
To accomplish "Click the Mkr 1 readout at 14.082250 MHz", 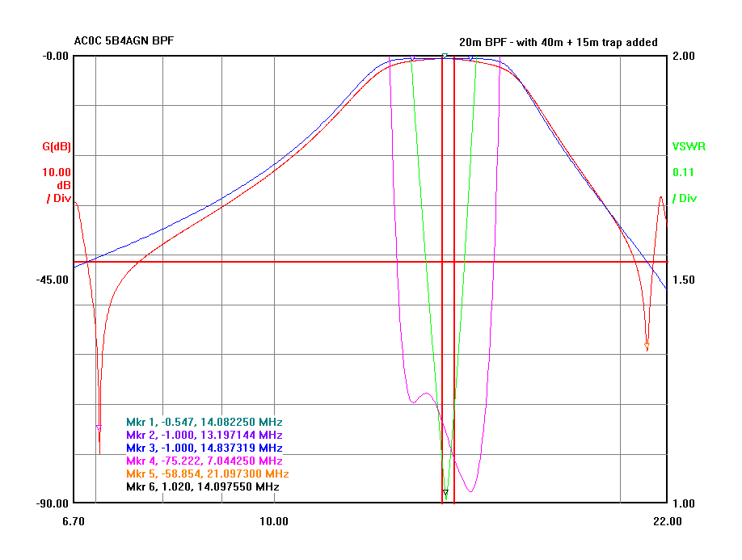I will [204, 422].
